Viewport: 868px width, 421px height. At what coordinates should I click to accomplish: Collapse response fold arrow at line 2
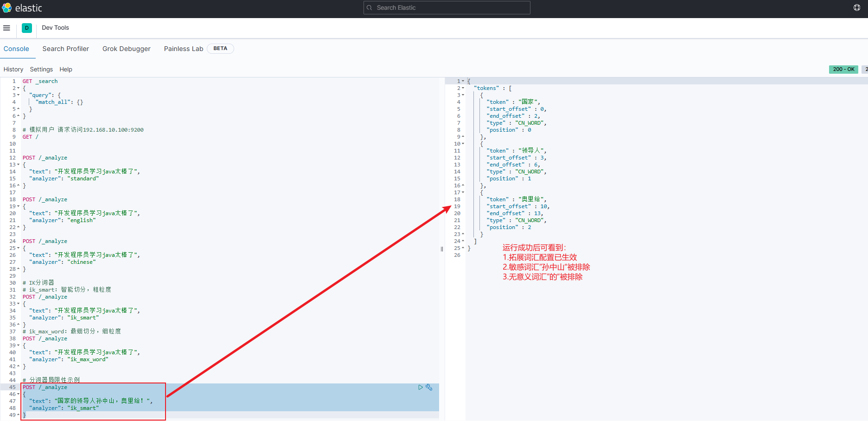463,88
